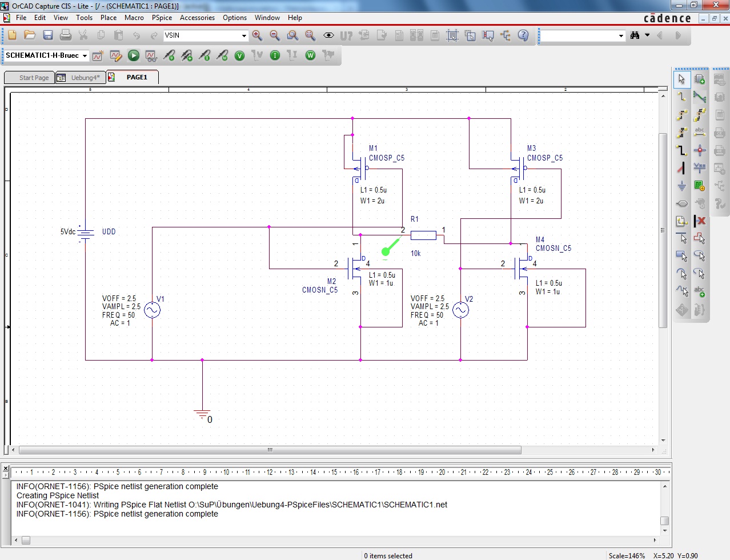Print the schematic with printer icon
The width and height of the screenshot is (730, 560).
[x=66, y=35]
